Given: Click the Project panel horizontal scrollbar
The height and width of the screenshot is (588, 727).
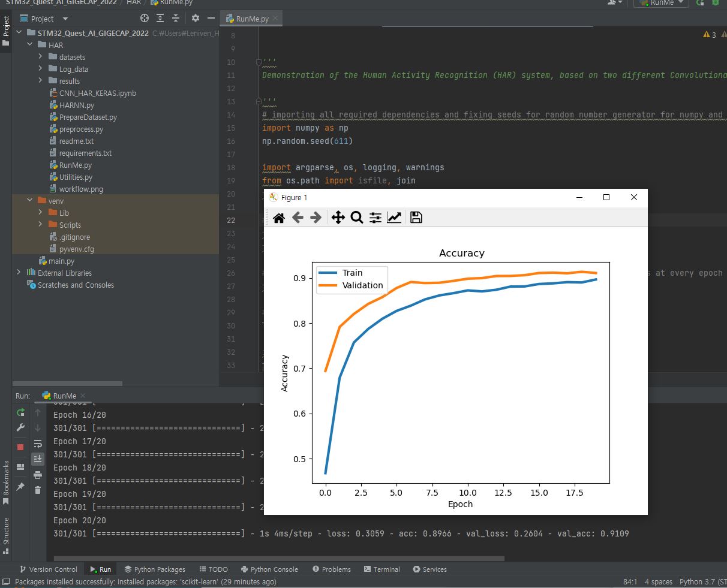Looking at the screenshot, I should pyautogui.click(x=67, y=383).
